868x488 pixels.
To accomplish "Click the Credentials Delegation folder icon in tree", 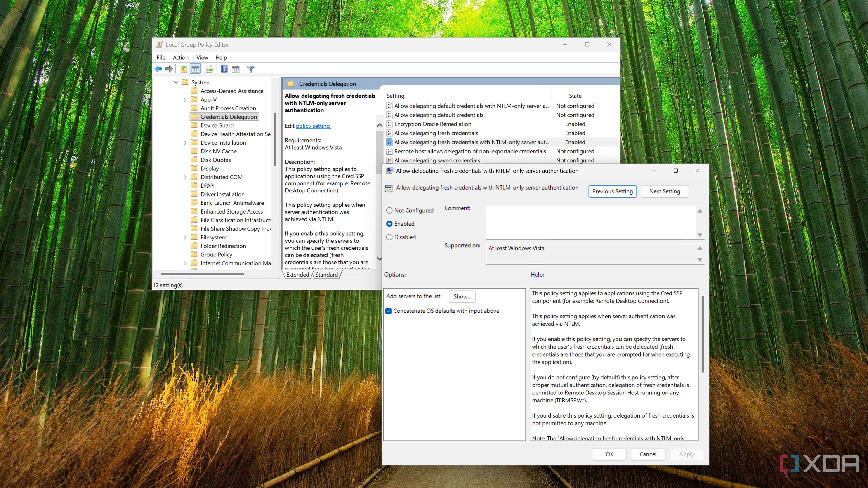I will tap(194, 117).
